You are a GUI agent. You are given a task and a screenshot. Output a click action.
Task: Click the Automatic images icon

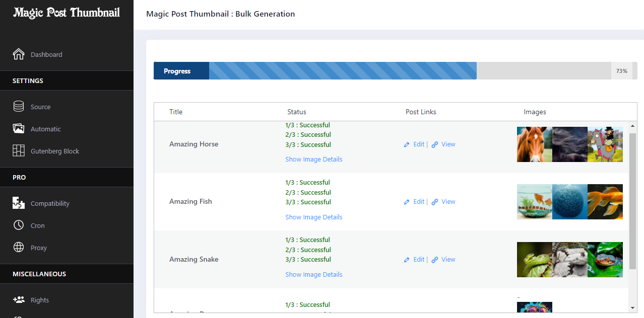19,129
